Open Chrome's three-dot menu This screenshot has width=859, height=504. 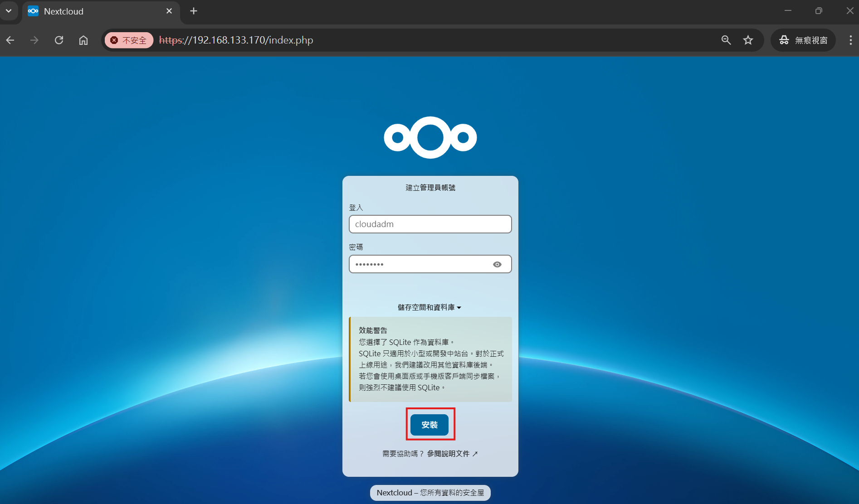[x=850, y=40]
